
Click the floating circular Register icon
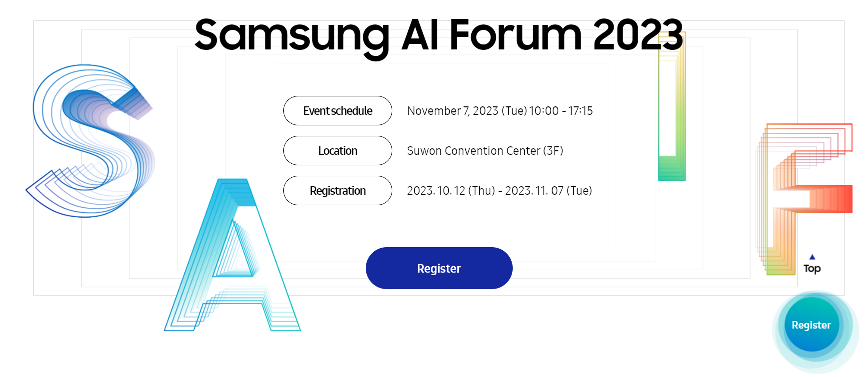[811, 325]
